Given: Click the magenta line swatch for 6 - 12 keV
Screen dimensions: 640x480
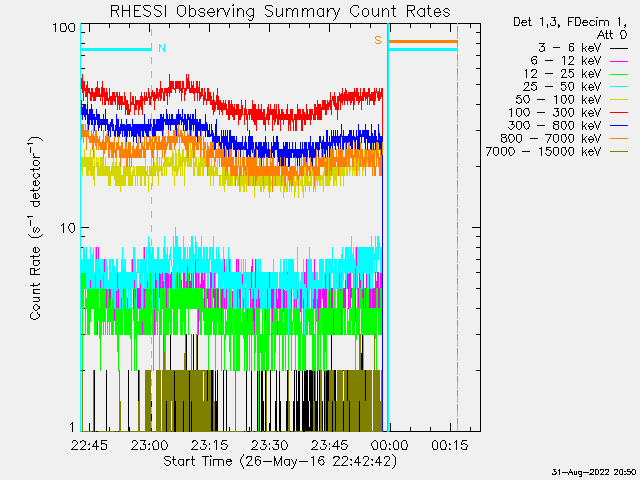Looking at the screenshot, I should click(x=619, y=62).
